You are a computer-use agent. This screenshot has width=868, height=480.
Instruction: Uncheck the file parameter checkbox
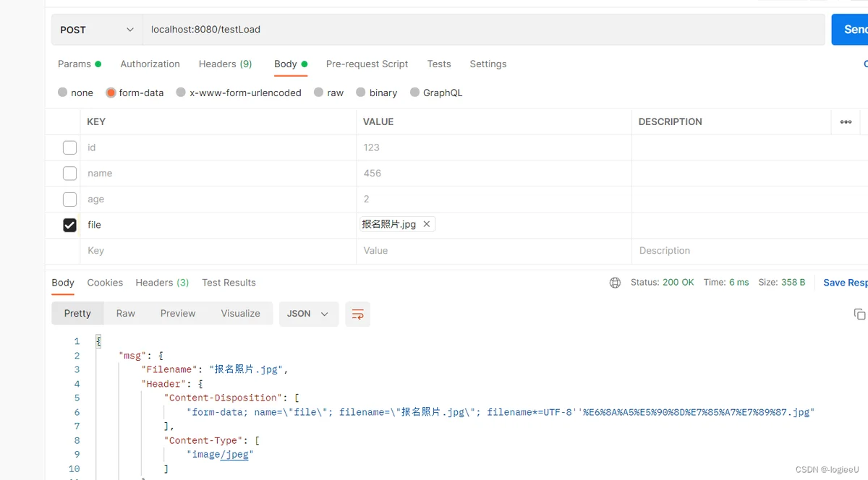[69, 225]
